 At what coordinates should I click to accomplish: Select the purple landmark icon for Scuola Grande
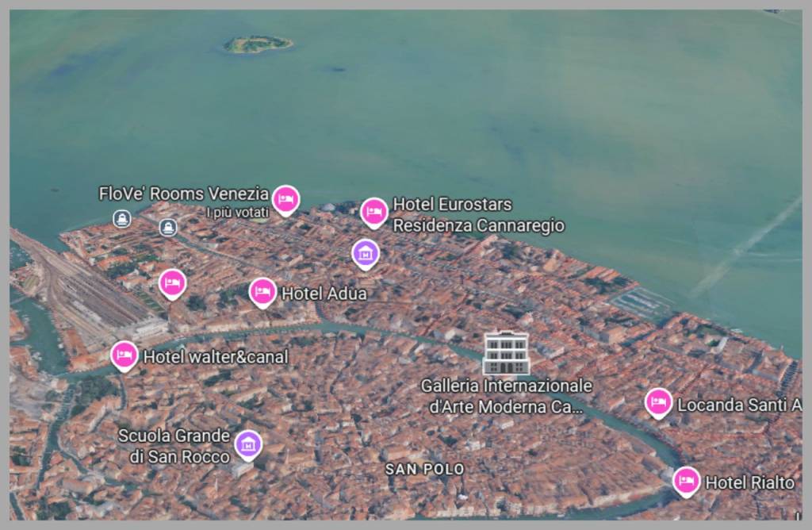click(x=247, y=444)
